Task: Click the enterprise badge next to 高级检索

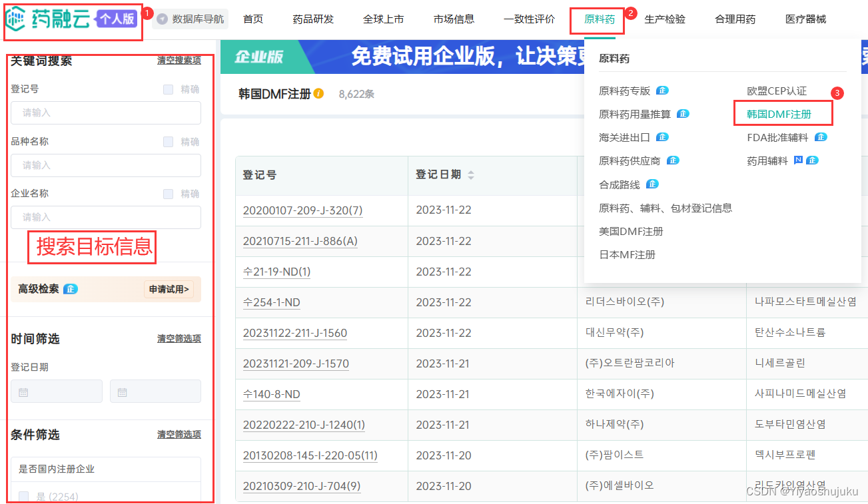Action: [71, 289]
